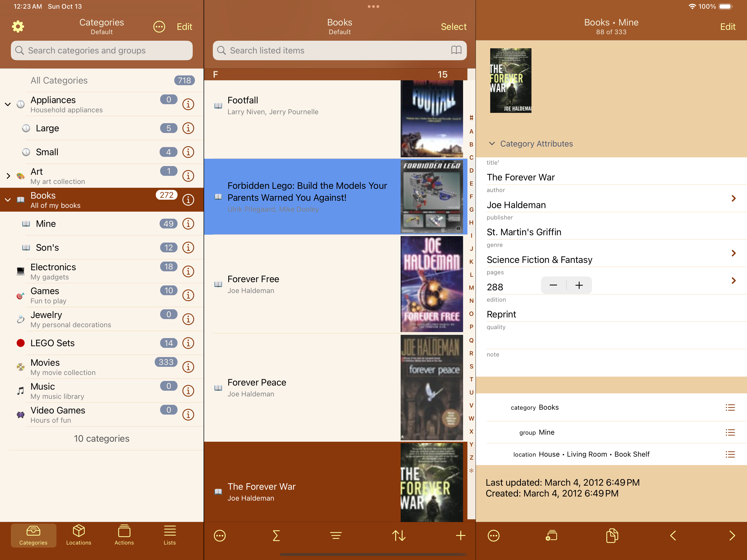Tap the duplicate item icon
This screenshot has width=747, height=560.
612,535
